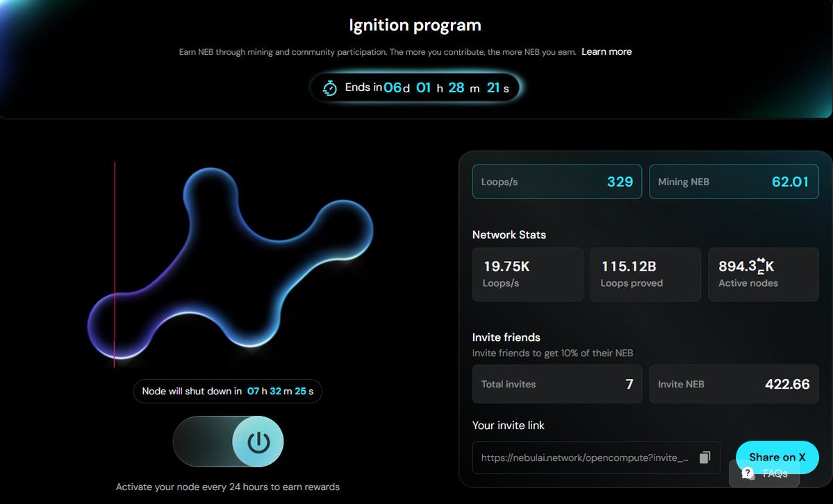
Task: Click the stopwatch icon beside Ends in
Action: [x=330, y=87]
